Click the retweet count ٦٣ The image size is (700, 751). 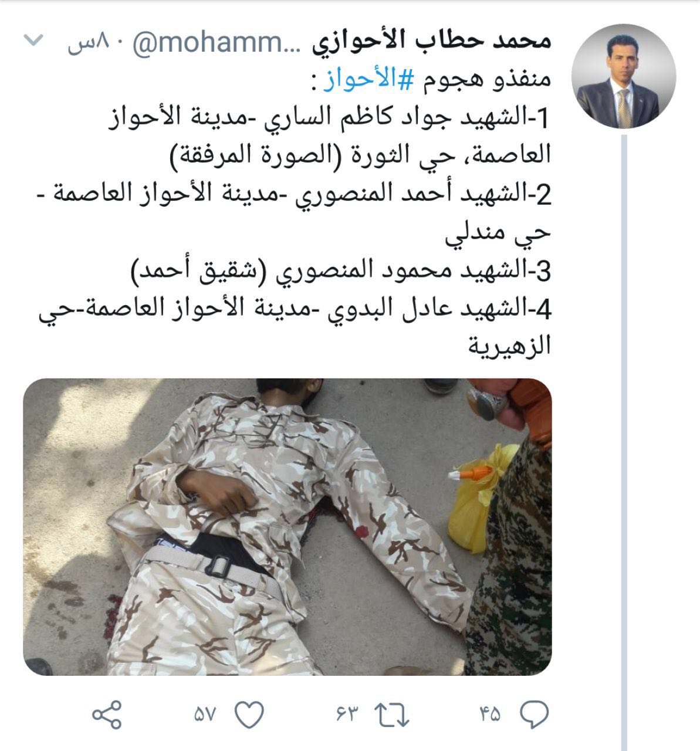347,715
